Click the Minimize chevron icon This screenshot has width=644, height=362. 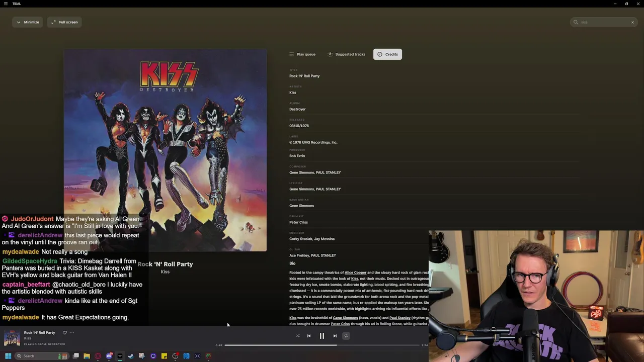(x=19, y=22)
